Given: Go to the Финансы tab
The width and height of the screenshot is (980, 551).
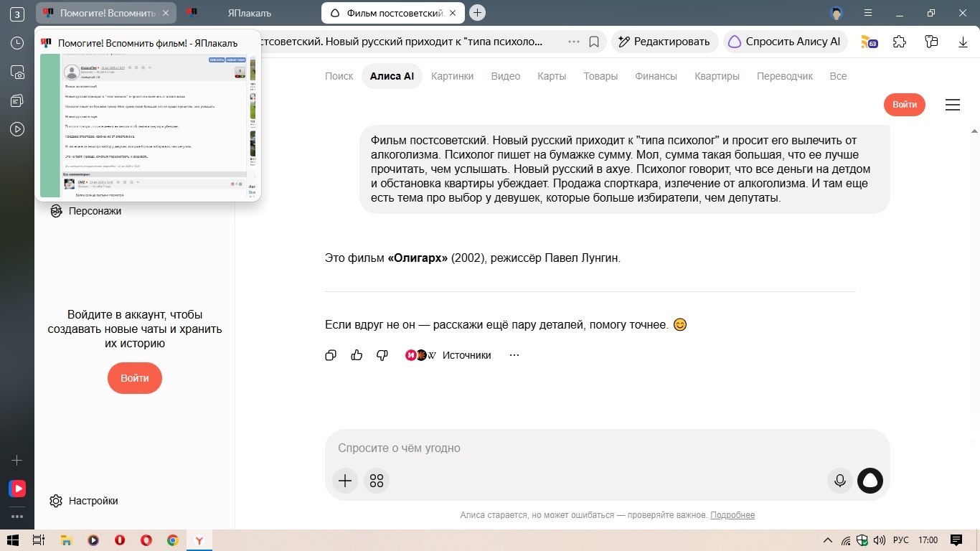Looking at the screenshot, I should (x=656, y=76).
